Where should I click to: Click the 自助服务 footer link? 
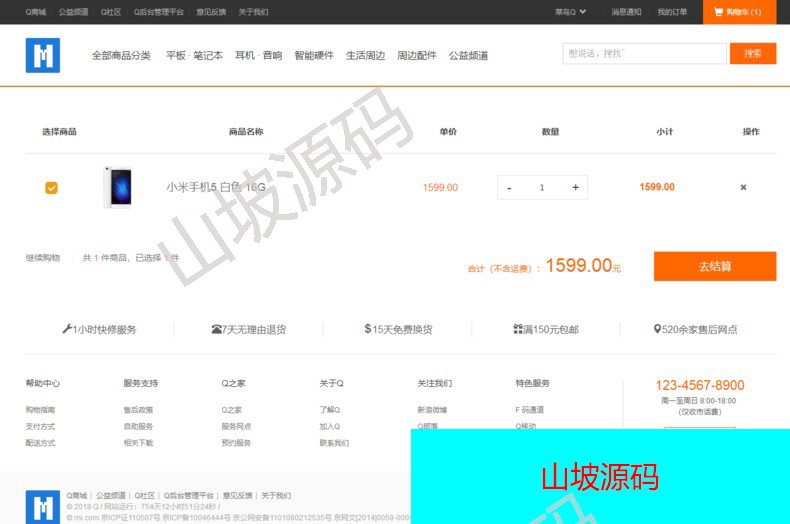pyautogui.click(x=138, y=426)
